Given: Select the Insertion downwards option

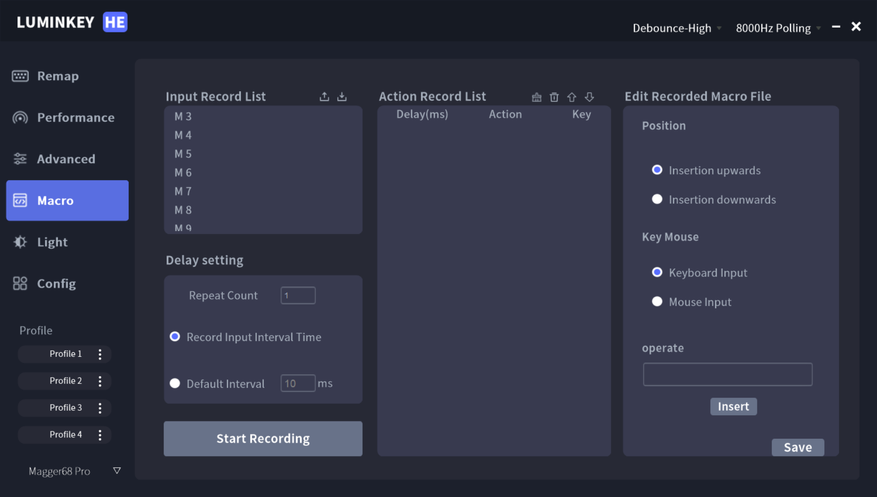Looking at the screenshot, I should [x=657, y=199].
